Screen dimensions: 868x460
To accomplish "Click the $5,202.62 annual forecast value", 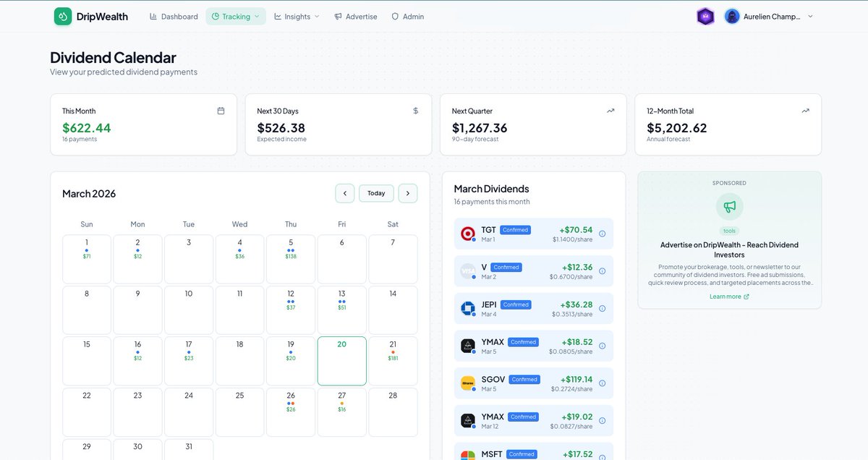I will (677, 128).
